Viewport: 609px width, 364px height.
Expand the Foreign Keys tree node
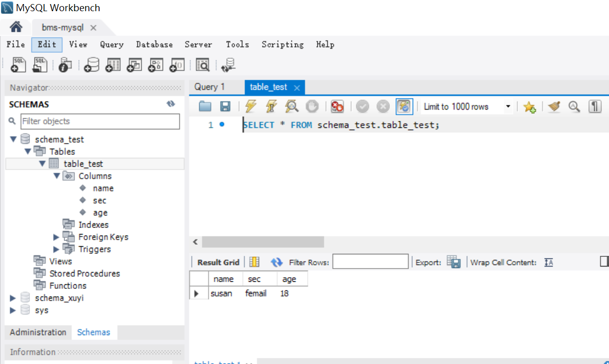tap(56, 237)
